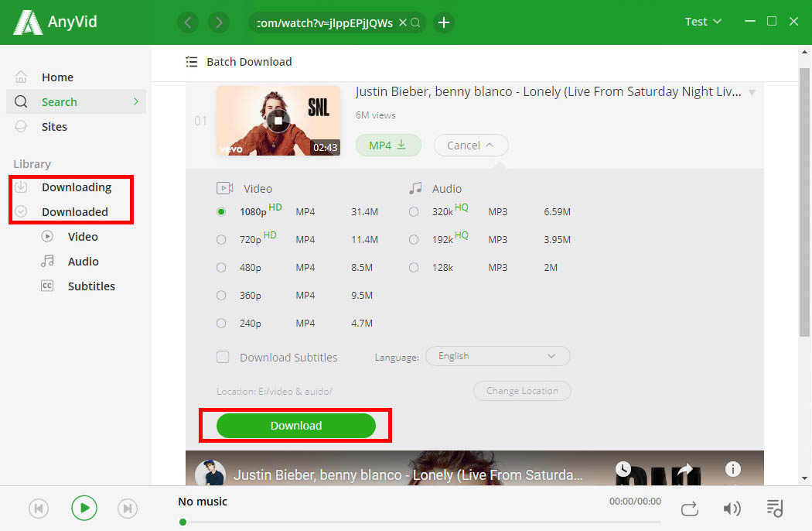Click the green Download button

(x=295, y=426)
